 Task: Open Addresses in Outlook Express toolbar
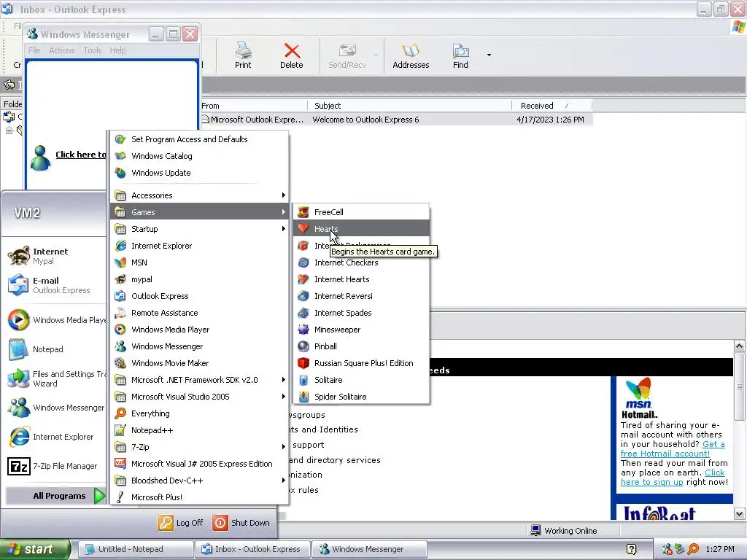(411, 55)
